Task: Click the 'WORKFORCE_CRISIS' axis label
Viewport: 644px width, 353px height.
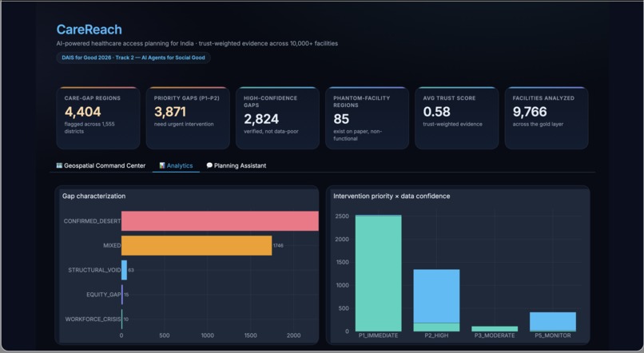Action: click(x=93, y=319)
